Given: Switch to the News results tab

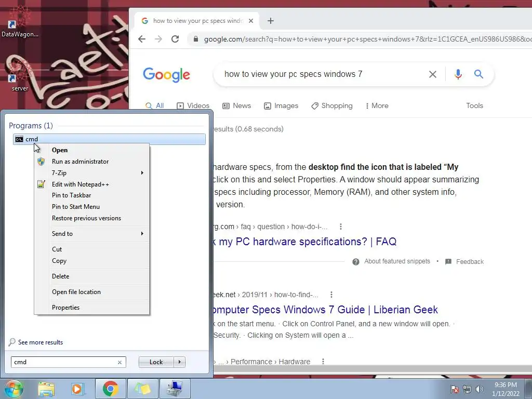Looking at the screenshot, I should [236, 106].
